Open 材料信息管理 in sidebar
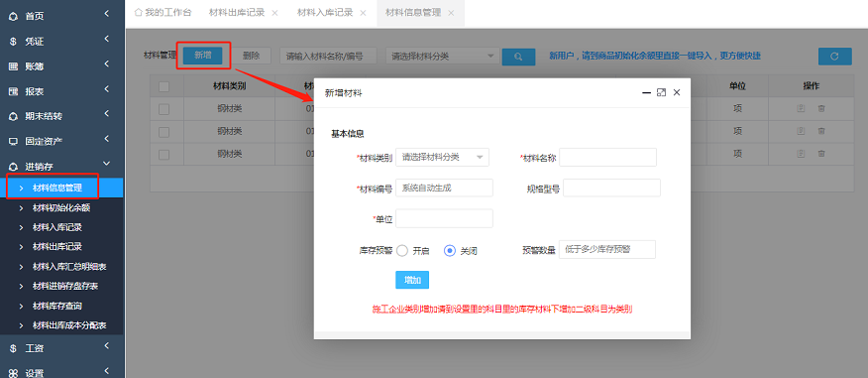The width and height of the screenshot is (868, 378). tap(57, 188)
